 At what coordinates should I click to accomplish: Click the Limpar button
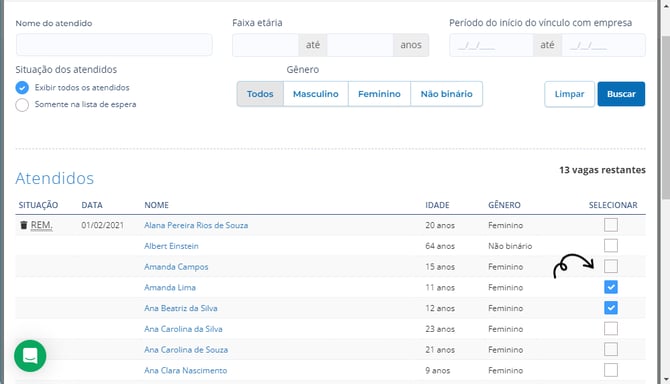click(x=569, y=94)
